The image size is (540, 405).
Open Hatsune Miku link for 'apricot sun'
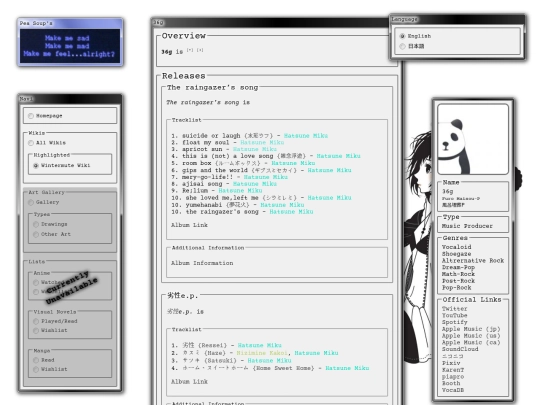255,149
